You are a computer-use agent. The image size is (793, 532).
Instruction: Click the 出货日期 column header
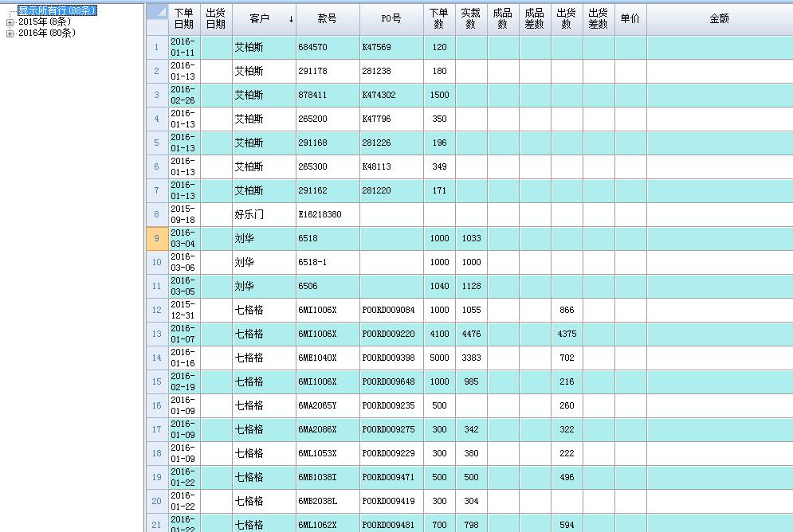point(216,19)
